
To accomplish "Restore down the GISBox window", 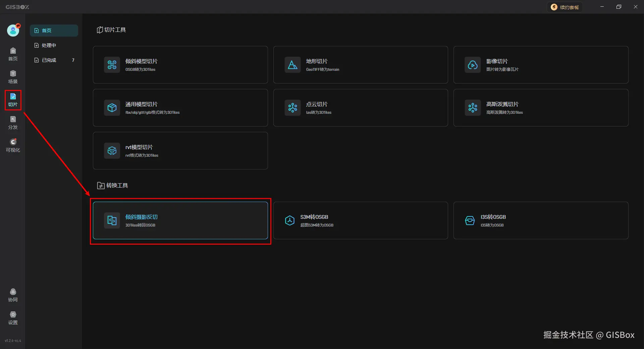I will tap(619, 7).
